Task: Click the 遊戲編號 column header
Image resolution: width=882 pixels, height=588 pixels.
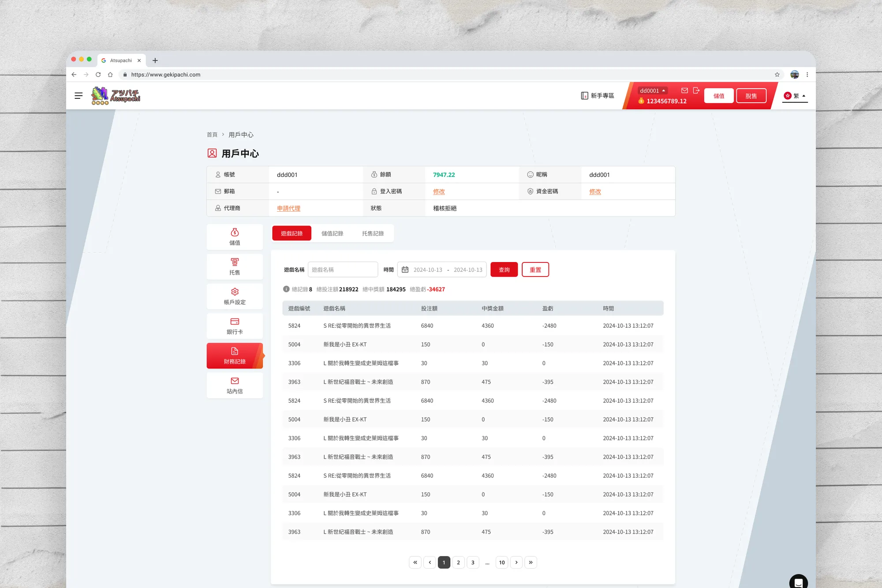Action: pos(299,308)
